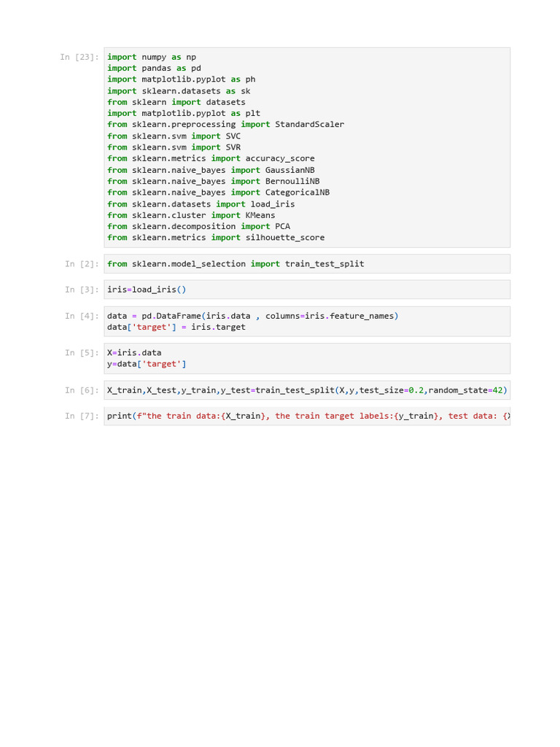Click the 'matplotlib.pyplot as plt' line
Image resolution: width=560 pixels, height=747 pixels.
184,113
